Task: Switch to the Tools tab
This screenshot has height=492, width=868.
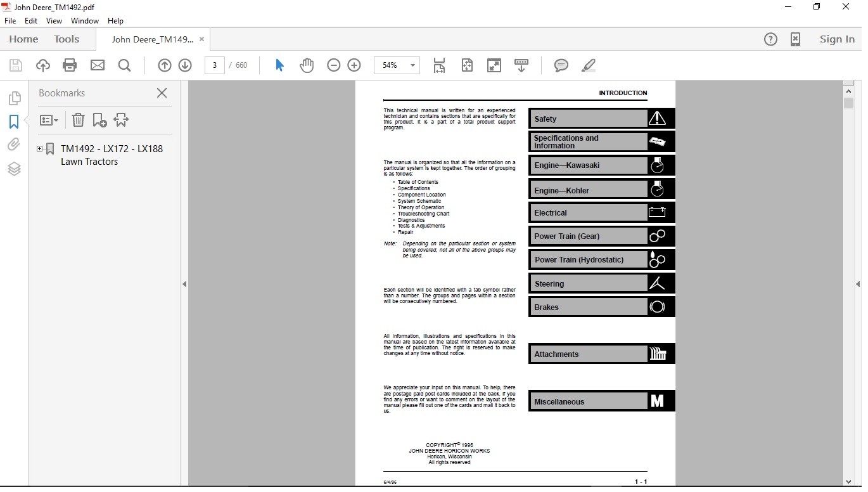Action: pos(67,39)
